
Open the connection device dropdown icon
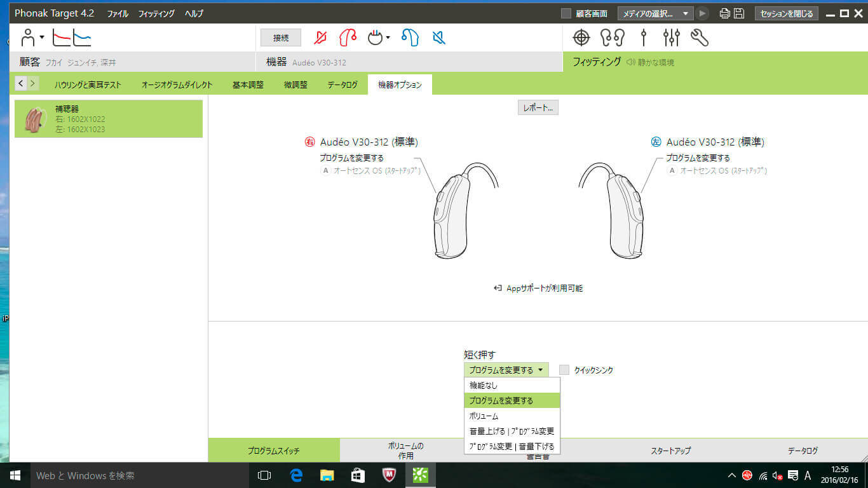379,37
